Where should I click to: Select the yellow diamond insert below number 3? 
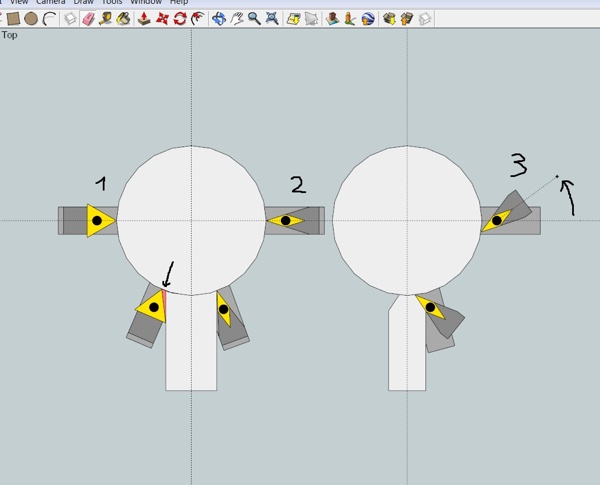(496, 221)
